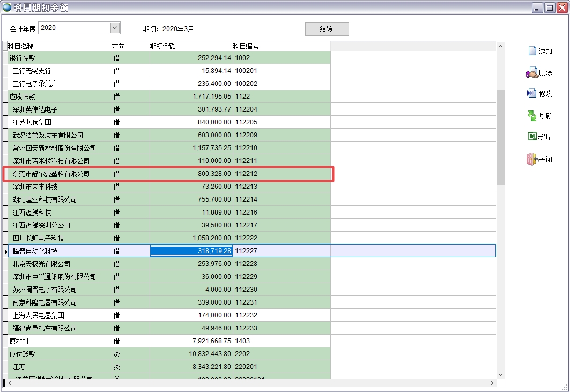
Task: Click the highlighted 318,719.28 balance cell
Action: [x=191, y=251]
